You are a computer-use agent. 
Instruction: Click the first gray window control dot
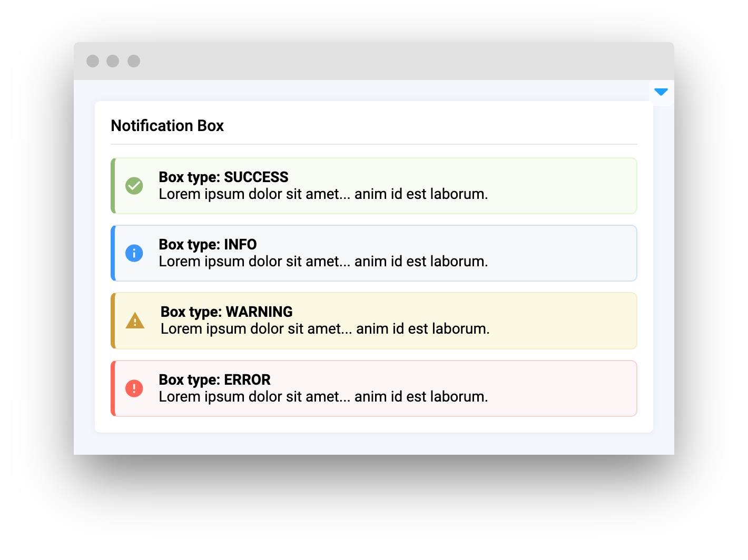[x=93, y=61]
